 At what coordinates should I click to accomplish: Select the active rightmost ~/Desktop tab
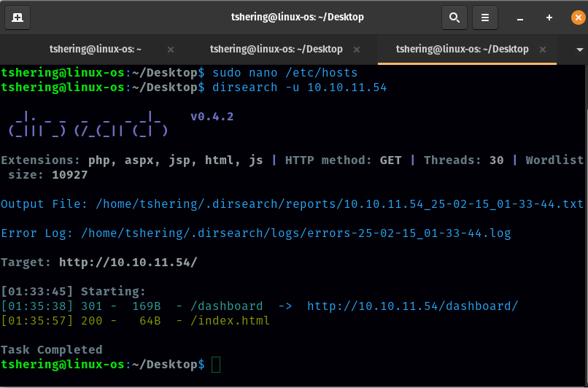click(462, 50)
